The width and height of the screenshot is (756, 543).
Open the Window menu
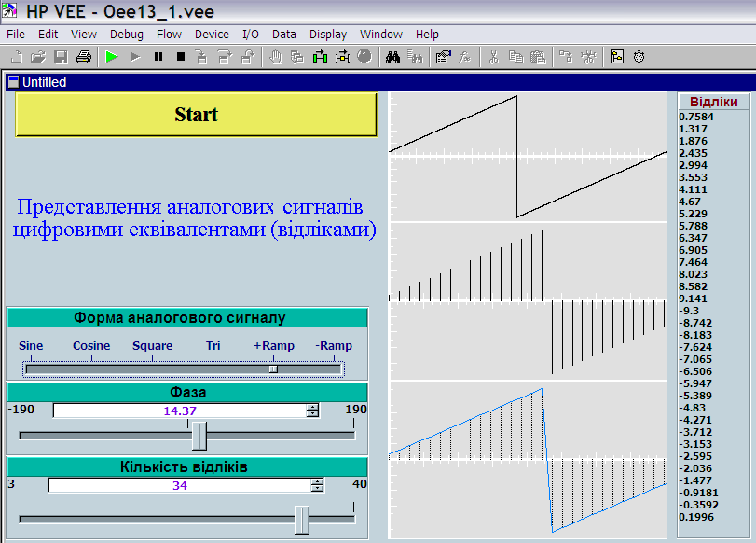click(x=381, y=35)
